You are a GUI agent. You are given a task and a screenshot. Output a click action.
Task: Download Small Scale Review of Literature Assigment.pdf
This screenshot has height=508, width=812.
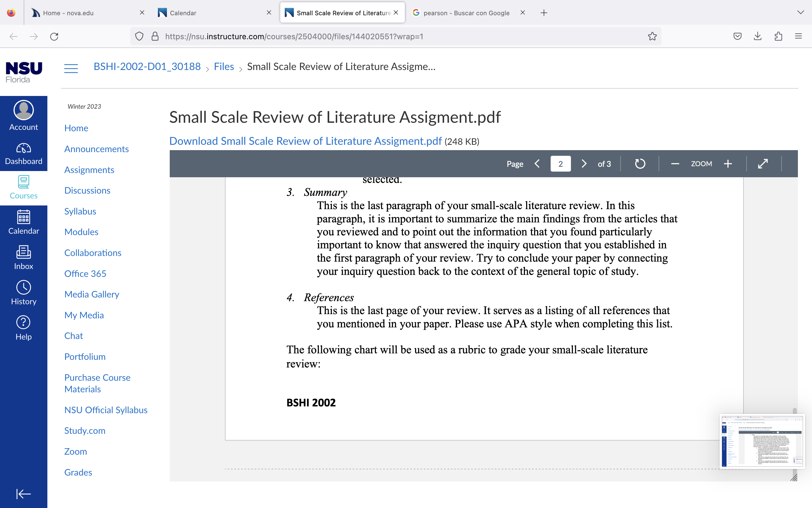pyautogui.click(x=305, y=141)
